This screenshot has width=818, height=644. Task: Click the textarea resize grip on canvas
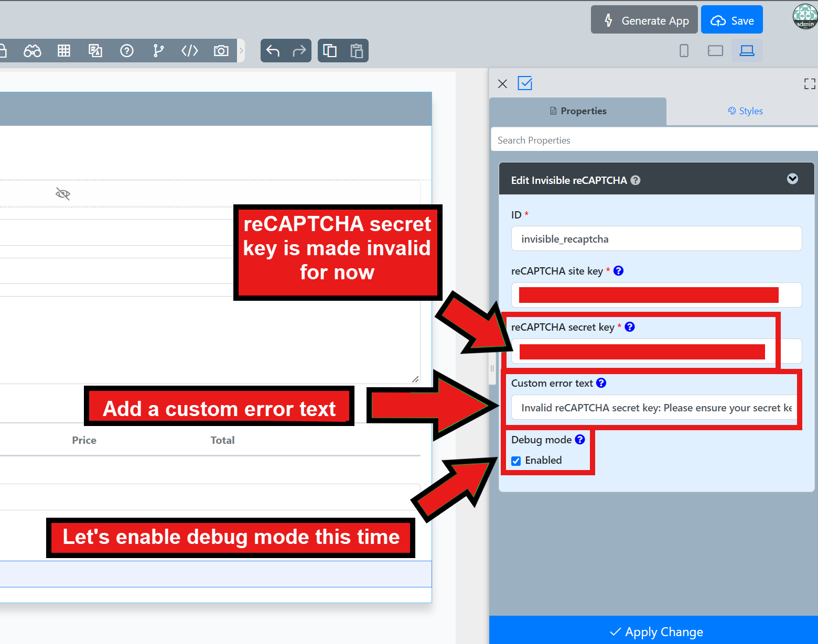tap(415, 379)
